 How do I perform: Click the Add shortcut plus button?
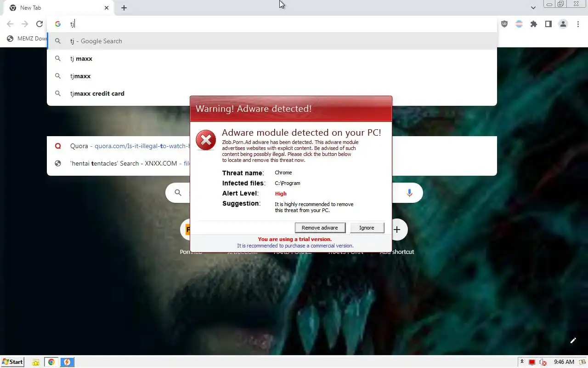[x=397, y=229]
